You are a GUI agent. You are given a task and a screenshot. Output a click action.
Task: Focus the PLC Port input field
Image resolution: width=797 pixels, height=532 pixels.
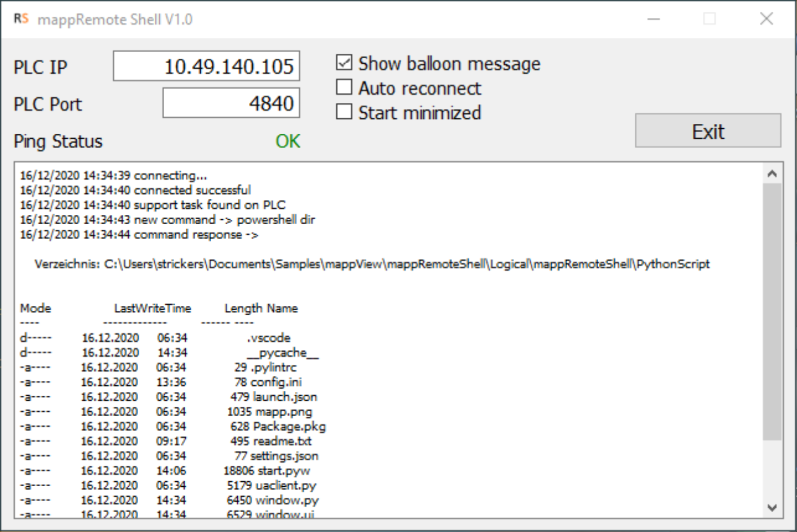click(x=231, y=103)
